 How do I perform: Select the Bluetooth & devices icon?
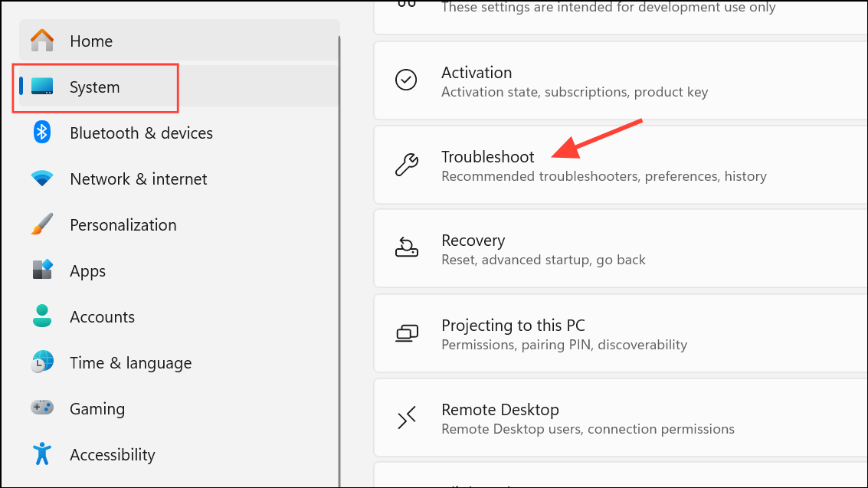42,133
